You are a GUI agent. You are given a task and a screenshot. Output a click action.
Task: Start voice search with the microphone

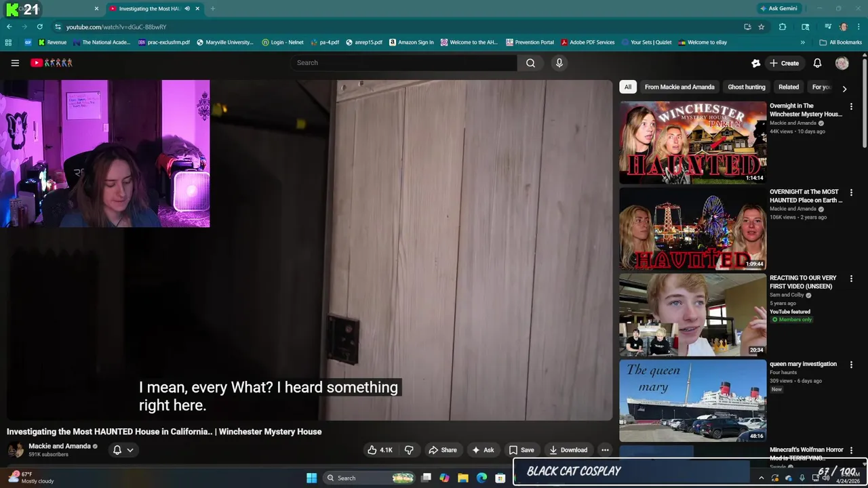[559, 63]
